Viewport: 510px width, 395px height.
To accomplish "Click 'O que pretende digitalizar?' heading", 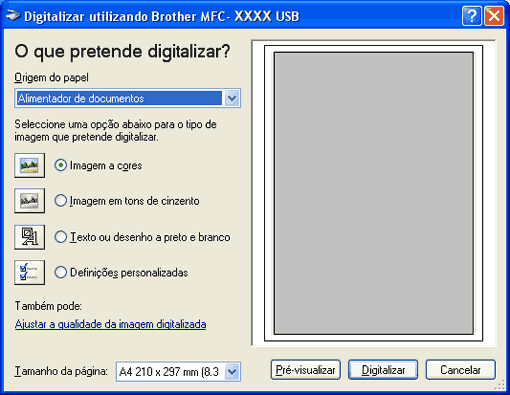I will (x=122, y=52).
